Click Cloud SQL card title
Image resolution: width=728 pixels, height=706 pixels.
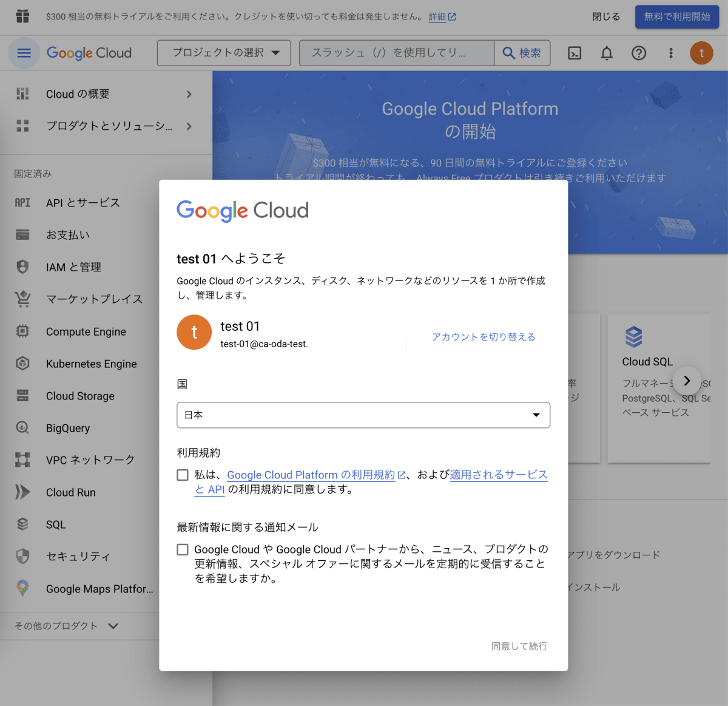click(x=647, y=362)
